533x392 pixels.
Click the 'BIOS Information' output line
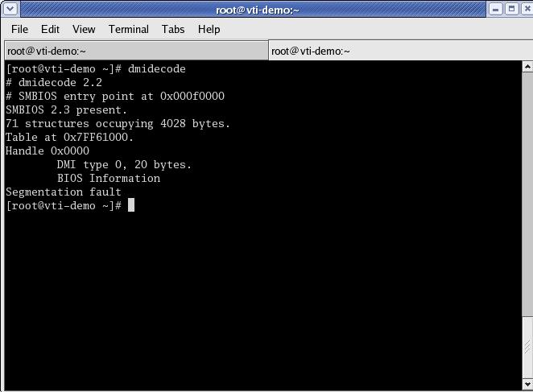108,178
